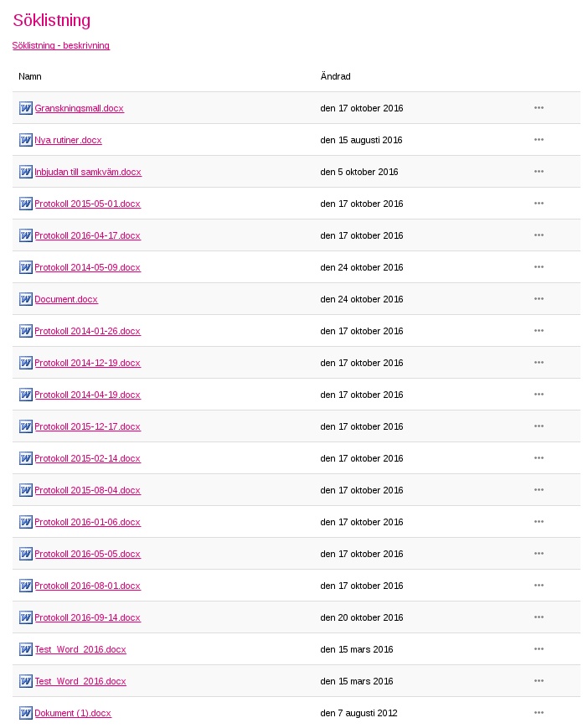Open ellipsis menu for Granskningsmall.docx

pyautogui.click(x=539, y=108)
